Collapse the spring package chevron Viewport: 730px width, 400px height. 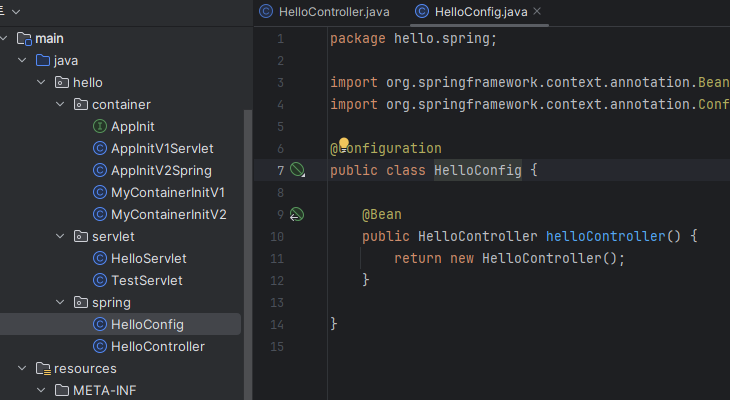click(x=60, y=302)
